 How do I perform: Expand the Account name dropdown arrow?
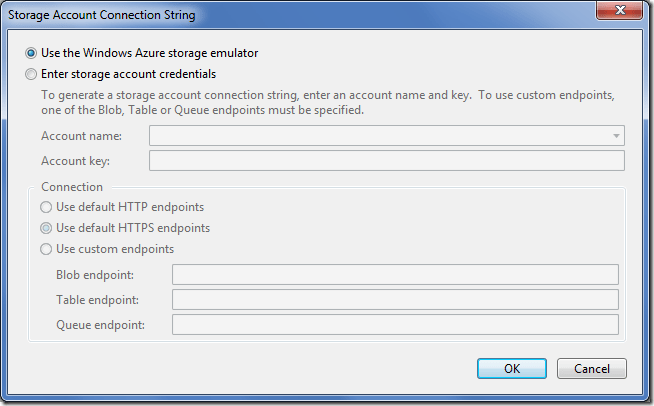click(615, 136)
